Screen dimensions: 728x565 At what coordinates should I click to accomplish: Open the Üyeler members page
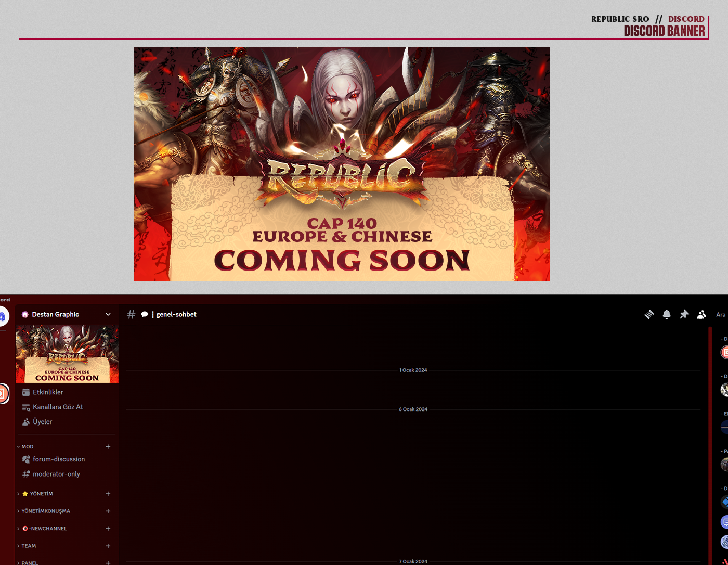(42, 422)
